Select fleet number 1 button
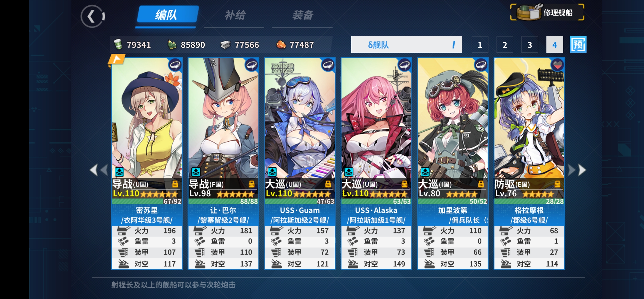 (x=480, y=44)
